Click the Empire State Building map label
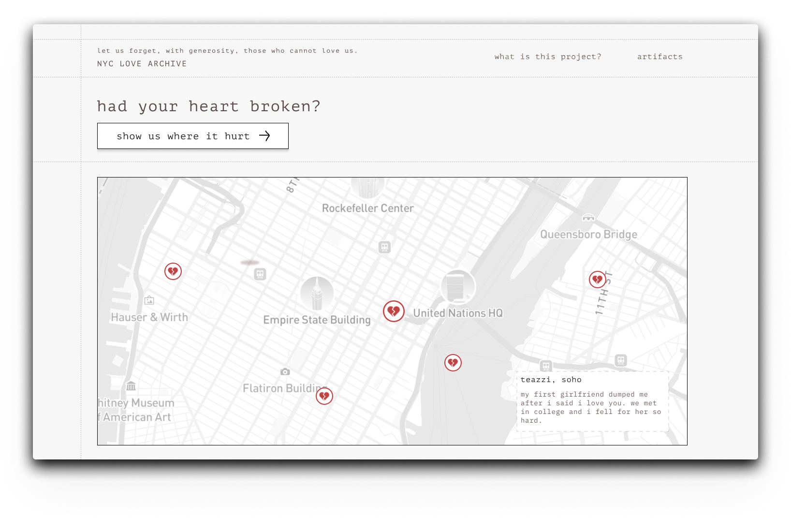The height and width of the screenshot is (532, 791). [x=317, y=319]
